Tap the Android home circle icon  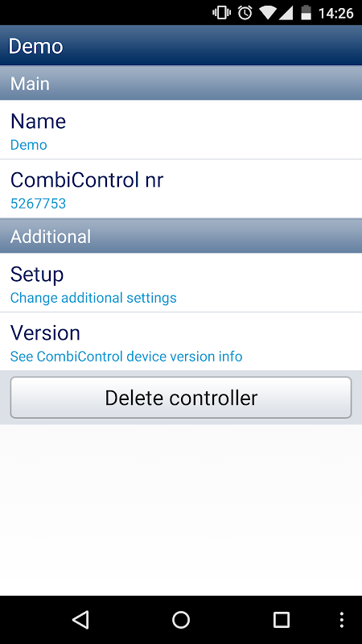[x=181, y=619]
